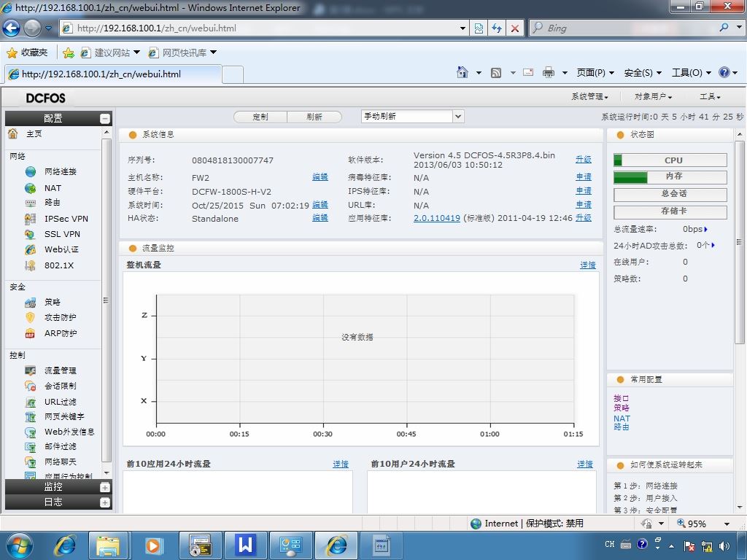747x560 pixels.
Task: Click the 接口 quick config link
Action: (x=622, y=398)
